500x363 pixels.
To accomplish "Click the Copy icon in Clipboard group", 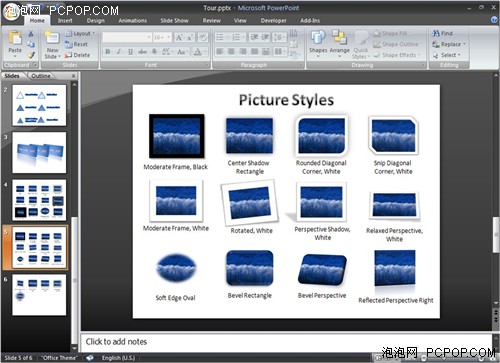I will click(31, 44).
